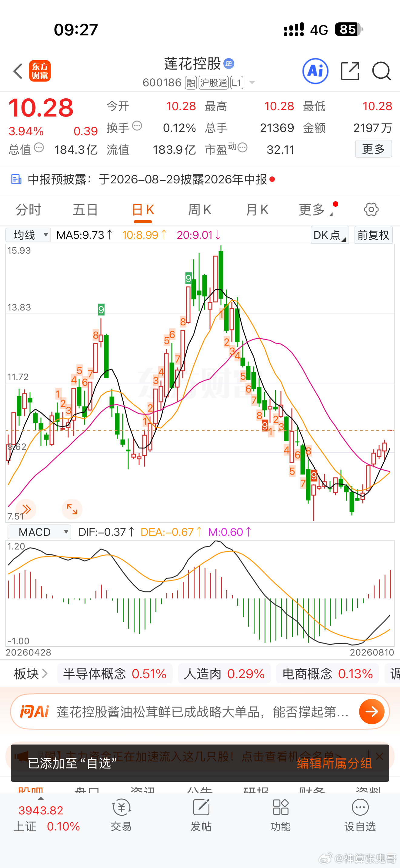Viewport: 400px width, 868px height.
Task: Toggle the 前复权 adjustment button
Action: click(373, 235)
